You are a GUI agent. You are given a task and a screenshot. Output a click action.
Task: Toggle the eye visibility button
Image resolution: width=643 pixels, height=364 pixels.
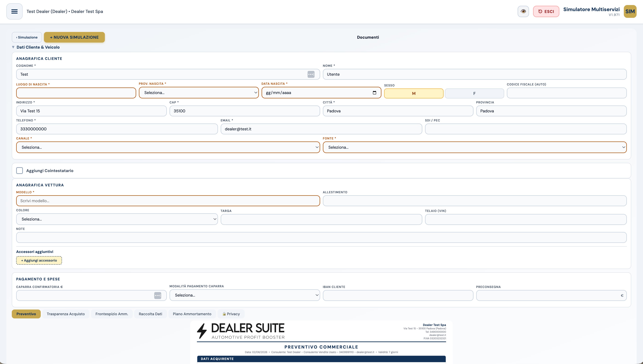(x=523, y=11)
